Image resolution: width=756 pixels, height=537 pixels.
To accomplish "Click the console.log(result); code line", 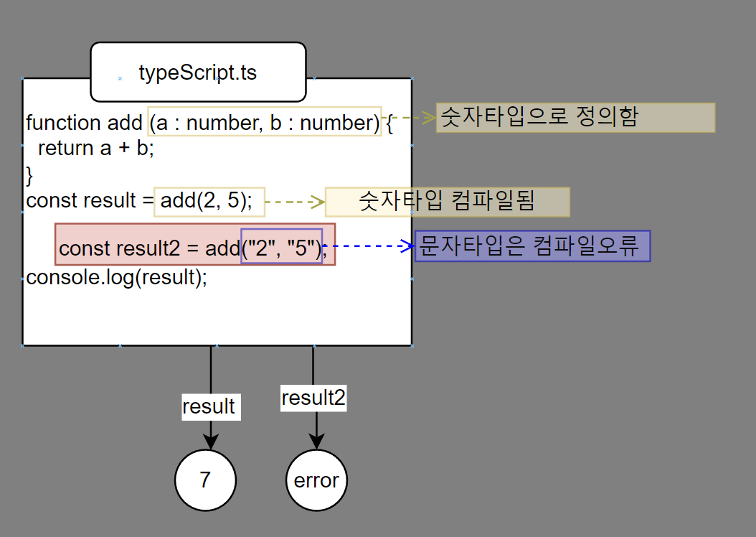I will click(116, 277).
